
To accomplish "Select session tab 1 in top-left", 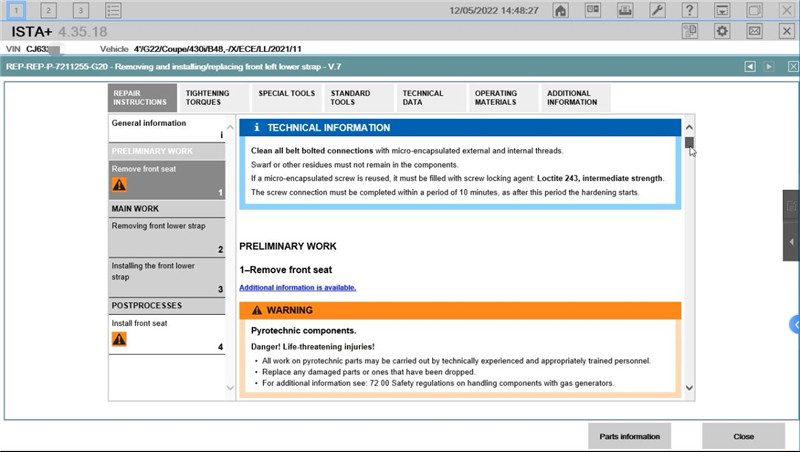I will click(16, 10).
